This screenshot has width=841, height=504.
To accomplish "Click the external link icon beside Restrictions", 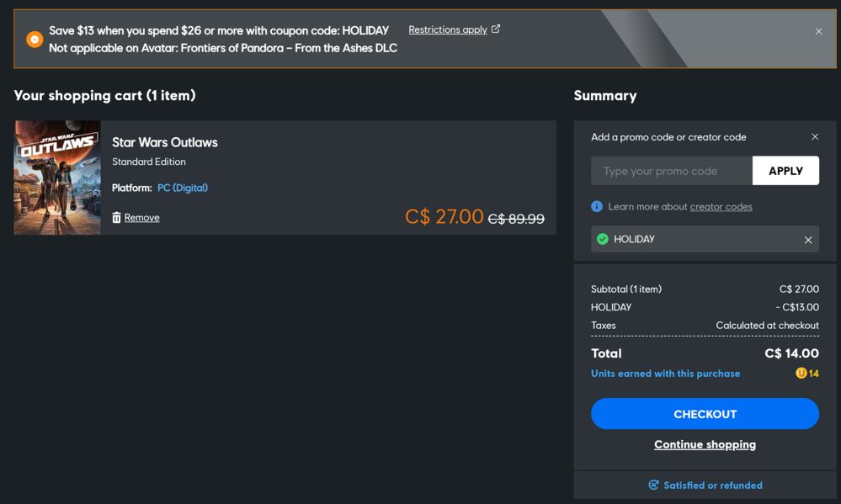I will (496, 29).
